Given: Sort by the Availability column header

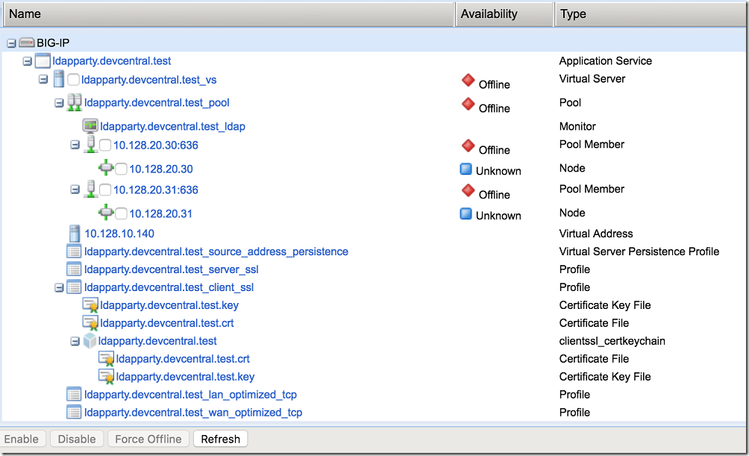Looking at the screenshot, I should coord(489,14).
